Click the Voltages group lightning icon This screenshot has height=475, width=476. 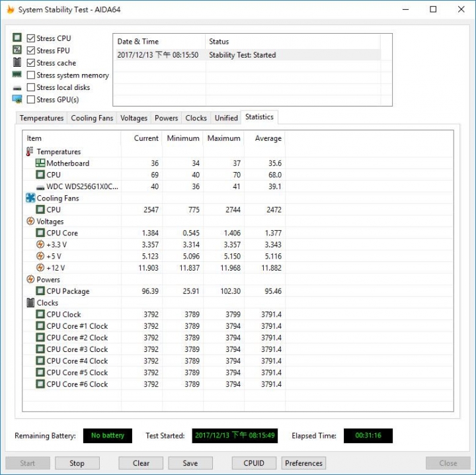(x=30, y=221)
